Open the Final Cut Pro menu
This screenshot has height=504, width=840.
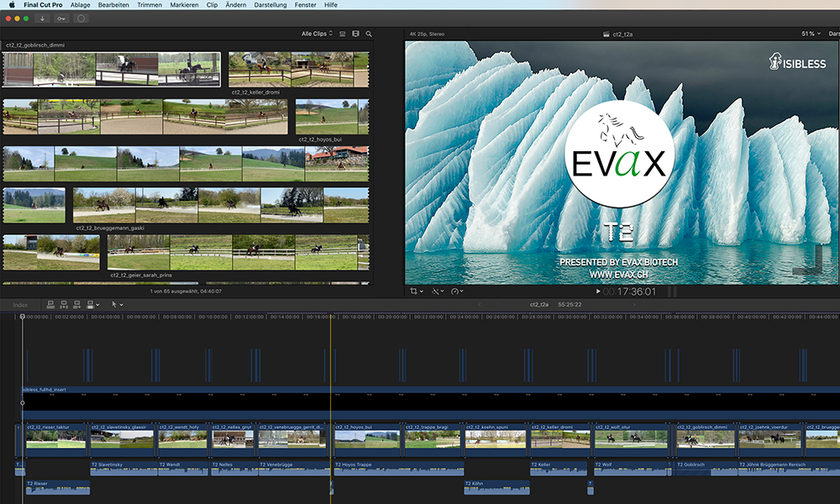43,5
